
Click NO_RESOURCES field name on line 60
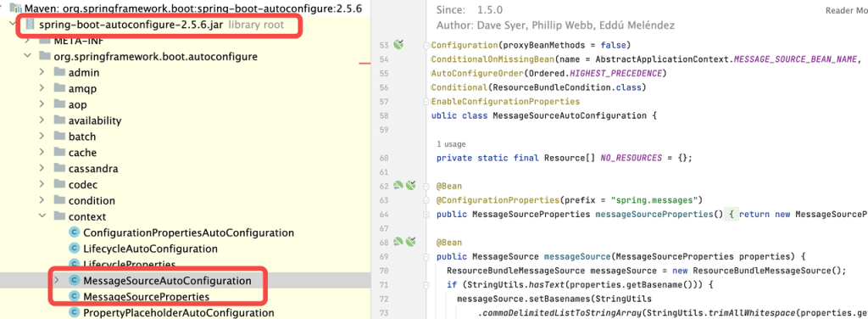tap(631, 158)
